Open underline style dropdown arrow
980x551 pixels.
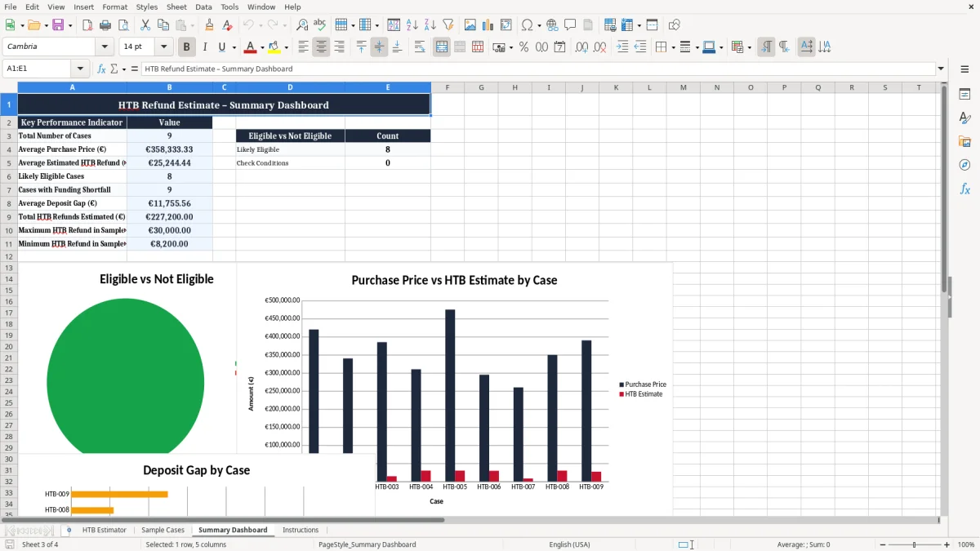[x=234, y=47]
